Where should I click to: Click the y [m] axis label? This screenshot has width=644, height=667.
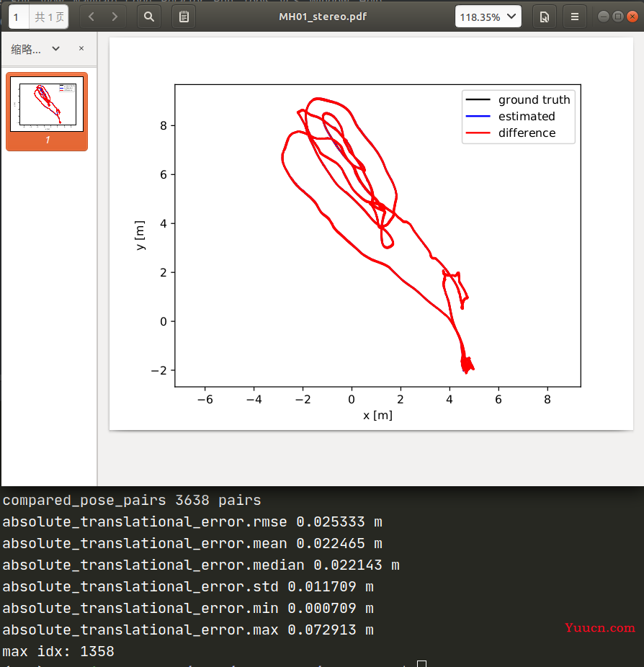coord(140,236)
